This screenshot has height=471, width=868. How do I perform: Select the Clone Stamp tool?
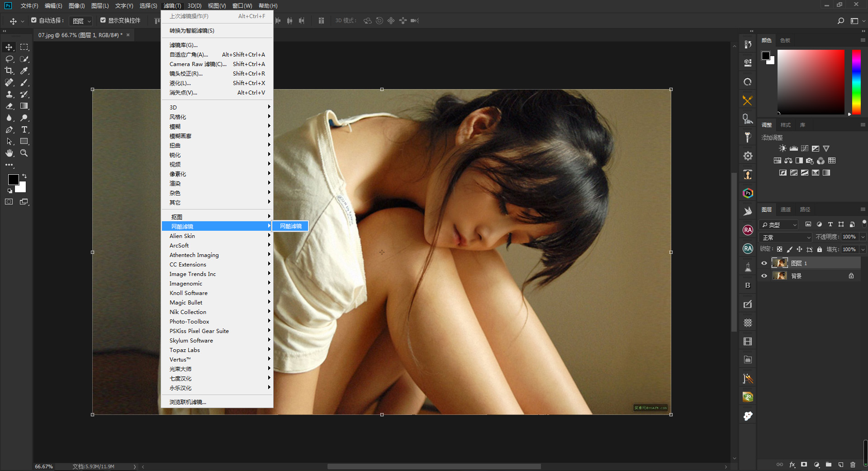[x=9, y=94]
